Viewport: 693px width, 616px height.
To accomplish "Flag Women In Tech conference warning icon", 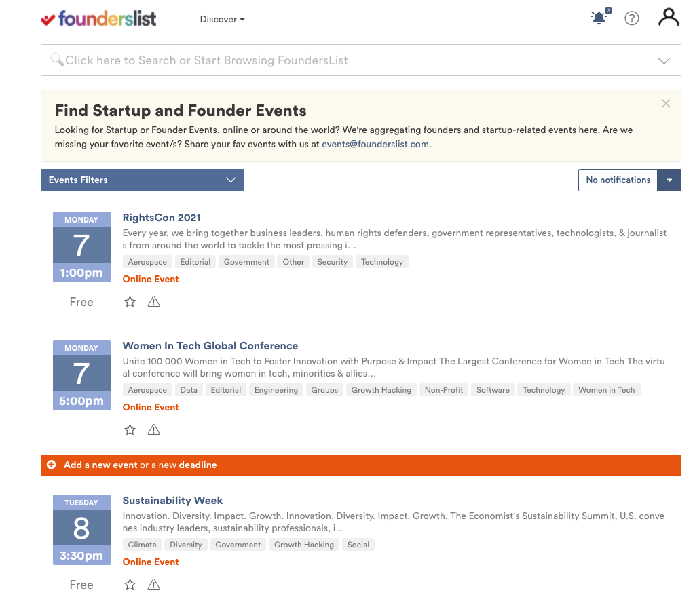I will click(153, 430).
